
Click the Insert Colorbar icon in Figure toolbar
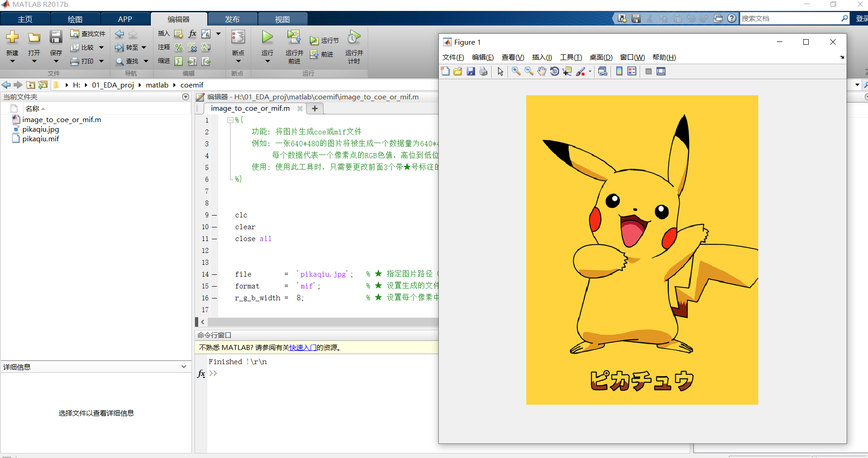(619, 72)
